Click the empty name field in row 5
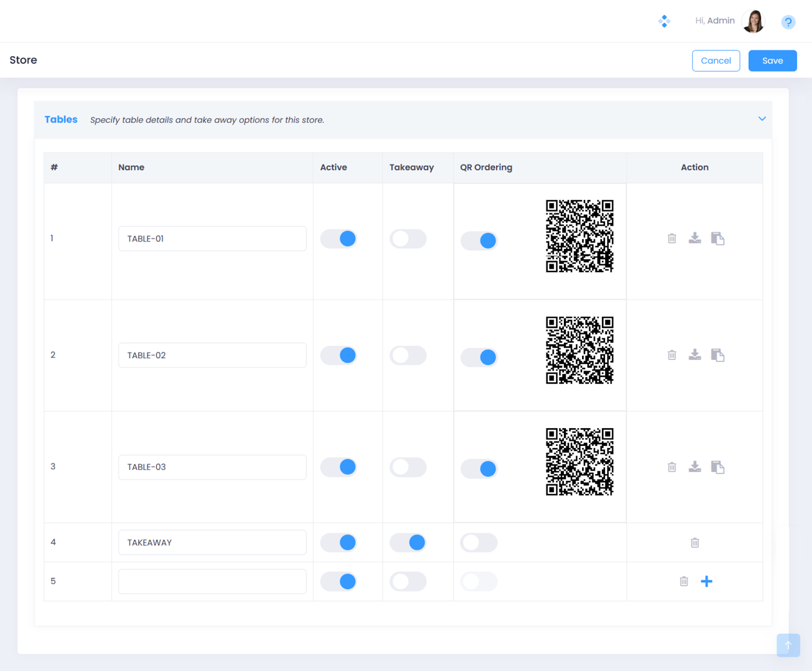The height and width of the screenshot is (671, 812). pos(212,582)
